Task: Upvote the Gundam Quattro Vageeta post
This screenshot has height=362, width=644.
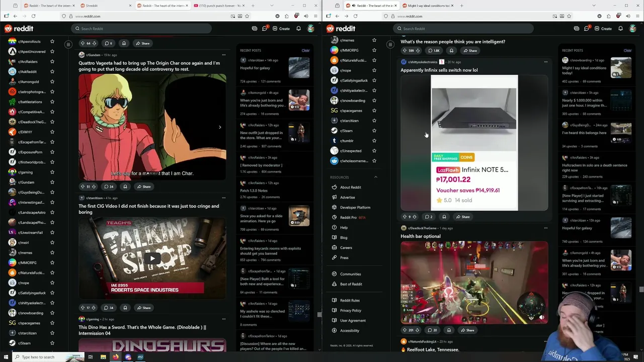Action: tap(83, 187)
